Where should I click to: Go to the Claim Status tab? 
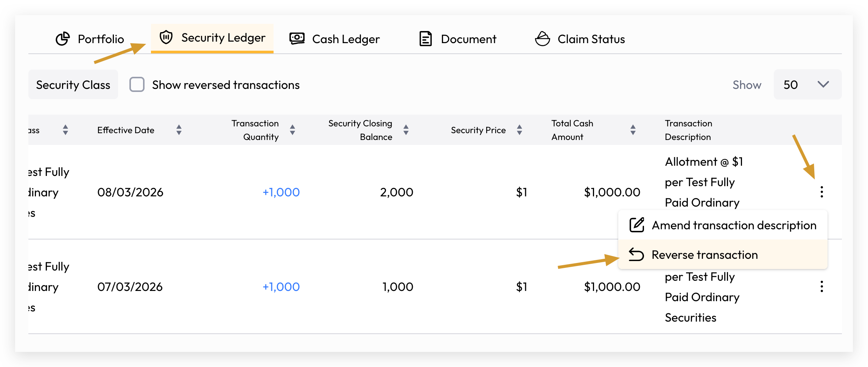pos(580,39)
